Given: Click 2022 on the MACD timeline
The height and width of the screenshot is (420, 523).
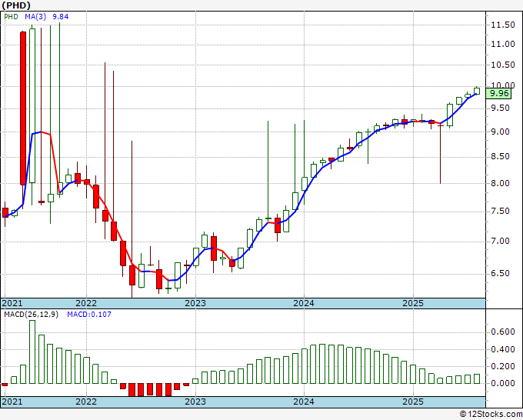Looking at the screenshot, I should click(x=86, y=402).
